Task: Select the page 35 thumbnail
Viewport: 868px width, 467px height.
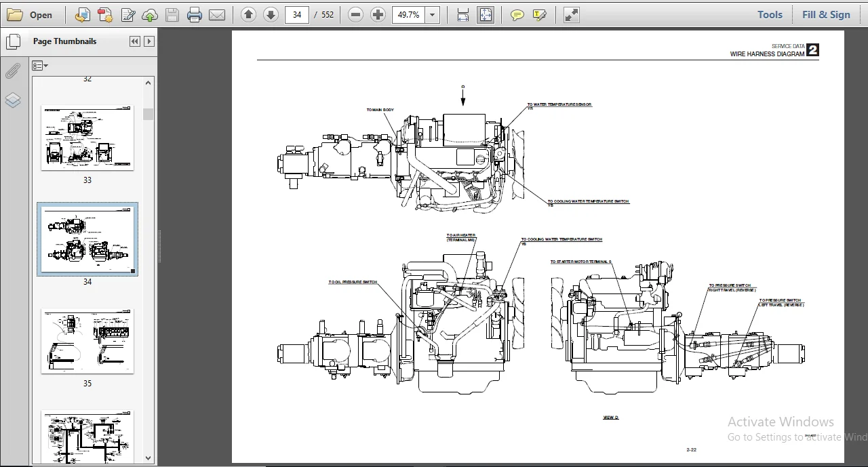Action: coord(87,341)
